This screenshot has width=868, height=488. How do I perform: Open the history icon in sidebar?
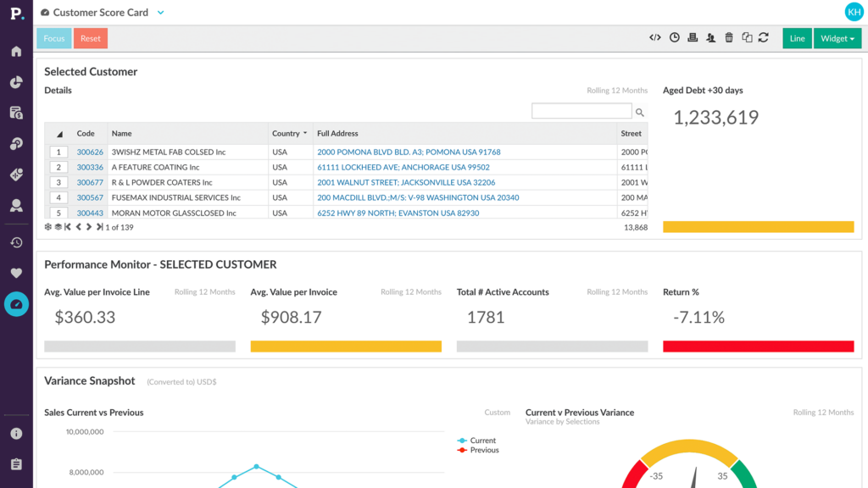16,242
